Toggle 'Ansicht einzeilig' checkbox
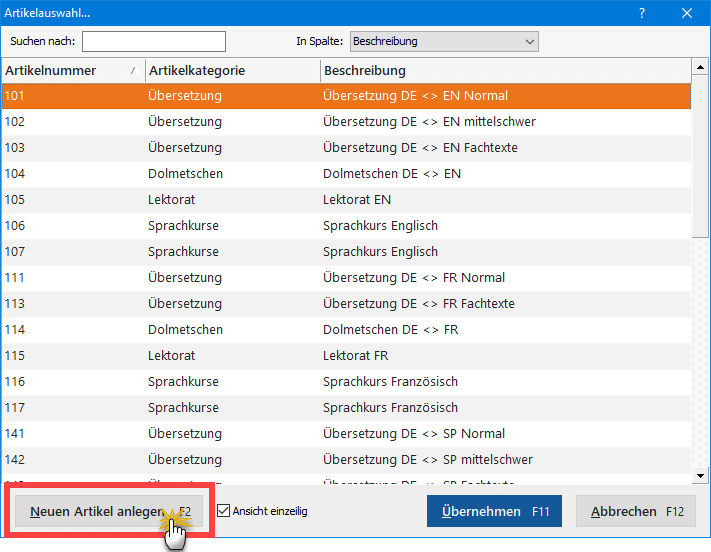The width and height of the screenshot is (711, 552). 224,511
